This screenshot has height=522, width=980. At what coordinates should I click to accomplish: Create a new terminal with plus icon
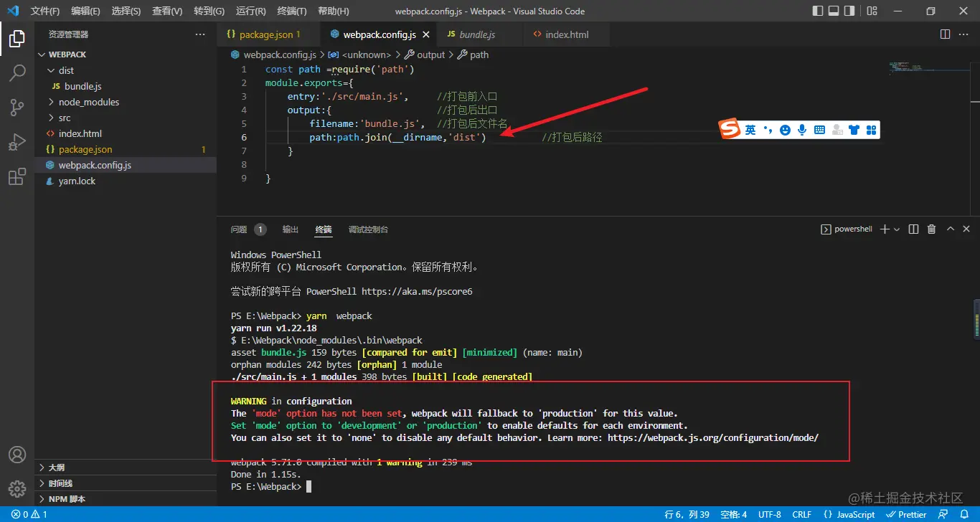point(885,229)
